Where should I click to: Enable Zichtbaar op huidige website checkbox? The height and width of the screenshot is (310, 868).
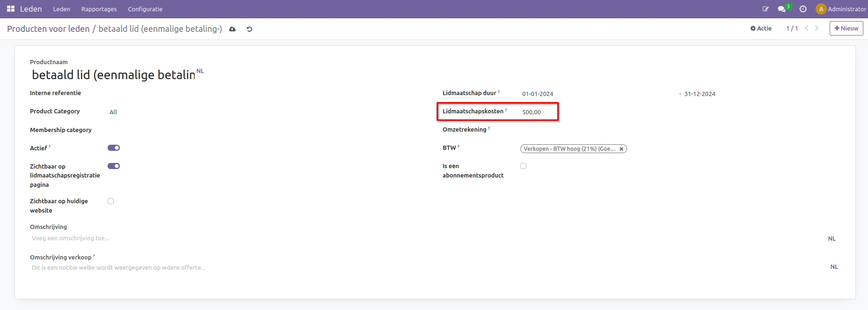pos(111,201)
